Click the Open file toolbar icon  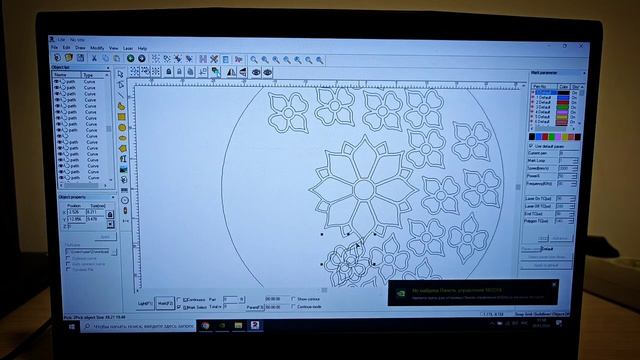pyautogui.click(x=69, y=58)
